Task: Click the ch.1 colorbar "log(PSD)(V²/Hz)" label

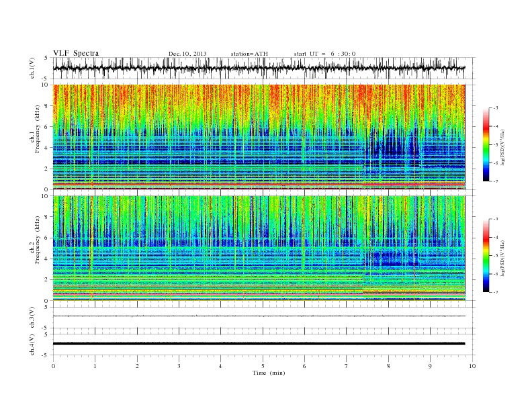Action: (503, 146)
